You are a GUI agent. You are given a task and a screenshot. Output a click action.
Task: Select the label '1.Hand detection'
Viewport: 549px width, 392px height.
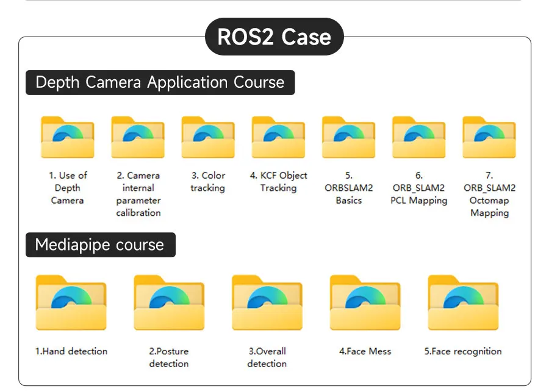(x=71, y=351)
